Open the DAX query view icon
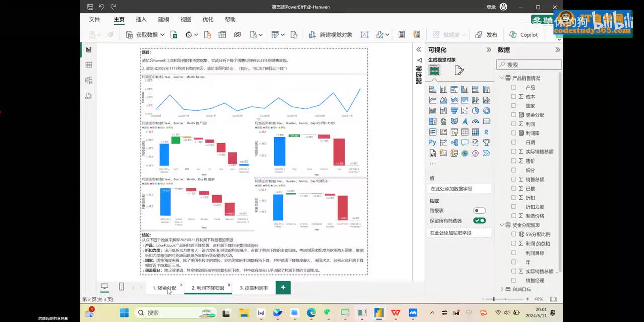This screenshot has height=322, width=644. [89, 95]
